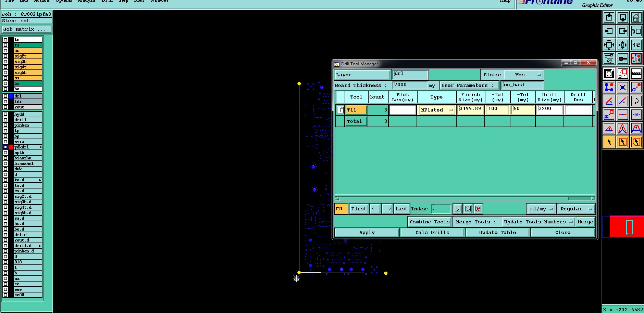Click the Combine Tools button
The height and width of the screenshot is (313, 644).
[430, 222]
